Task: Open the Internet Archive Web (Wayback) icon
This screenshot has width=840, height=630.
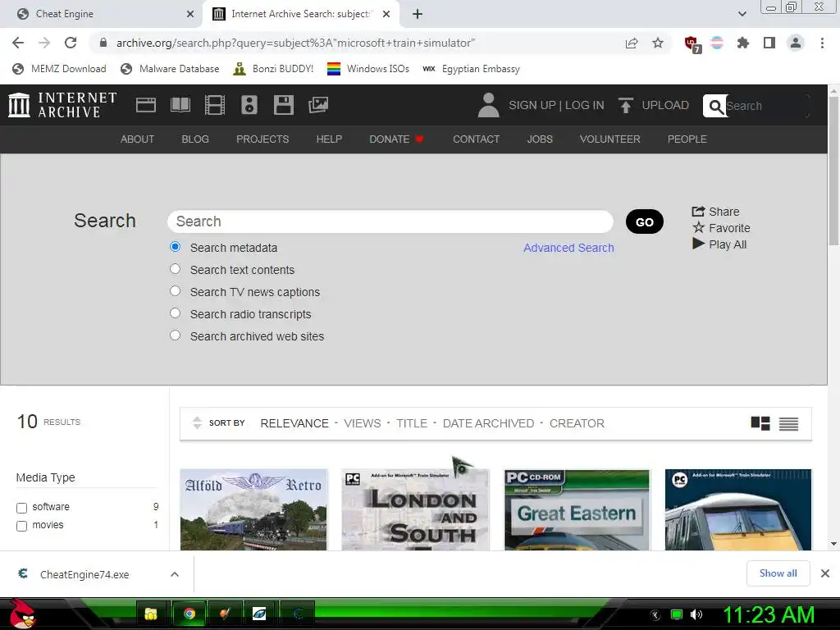Action: pos(146,105)
